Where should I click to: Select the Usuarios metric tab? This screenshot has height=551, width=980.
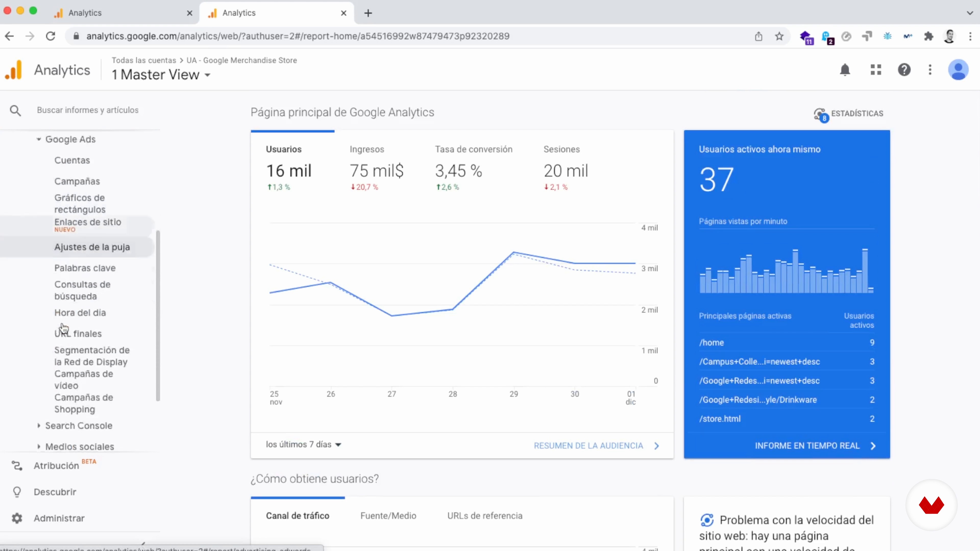292,170
